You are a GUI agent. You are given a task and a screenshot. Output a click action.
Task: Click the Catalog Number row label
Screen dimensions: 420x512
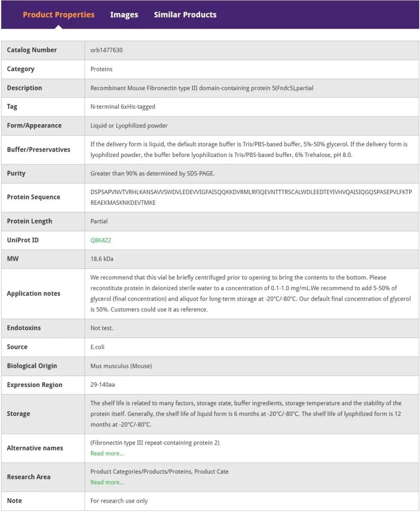(32, 50)
